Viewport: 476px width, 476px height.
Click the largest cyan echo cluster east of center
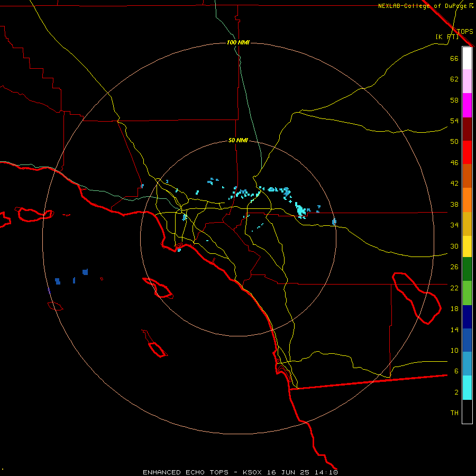(x=300, y=210)
